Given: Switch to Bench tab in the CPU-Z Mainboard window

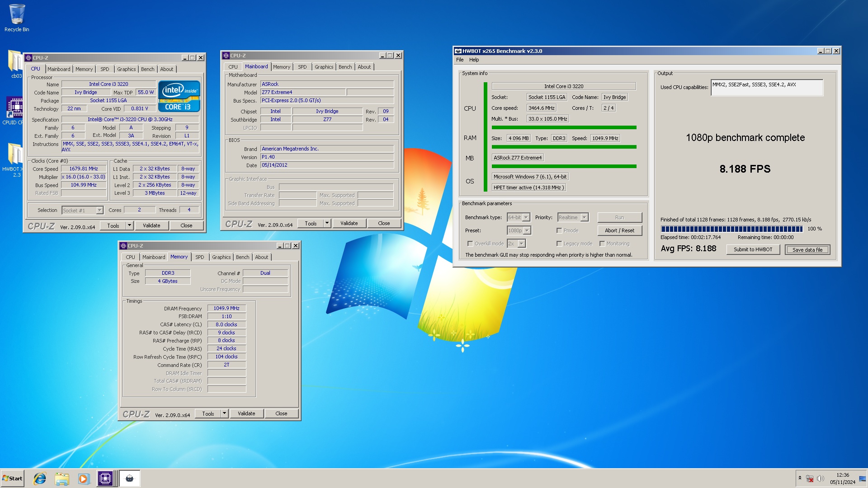Looking at the screenshot, I should [345, 67].
